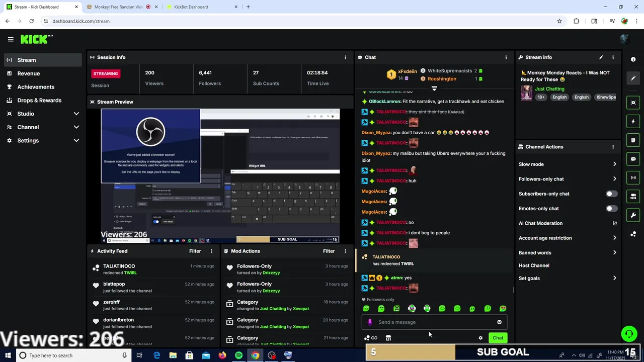Click the Send a message input field
The height and width of the screenshot is (362, 644).
434,322
